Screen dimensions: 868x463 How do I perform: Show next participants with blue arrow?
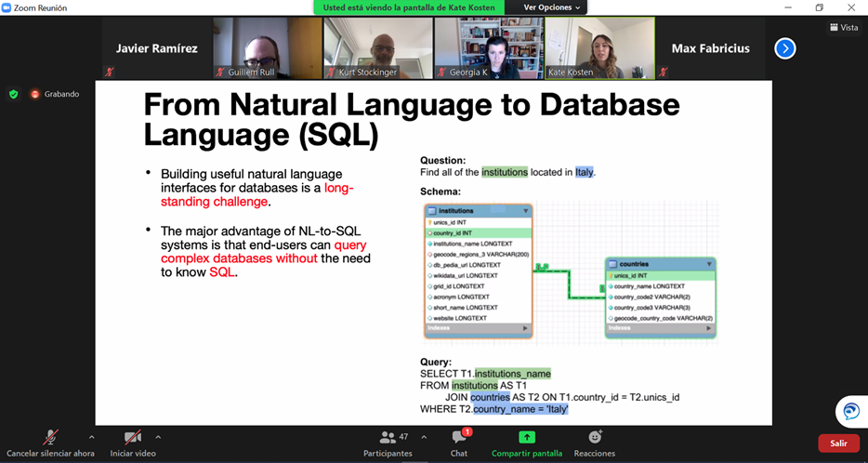pos(785,48)
